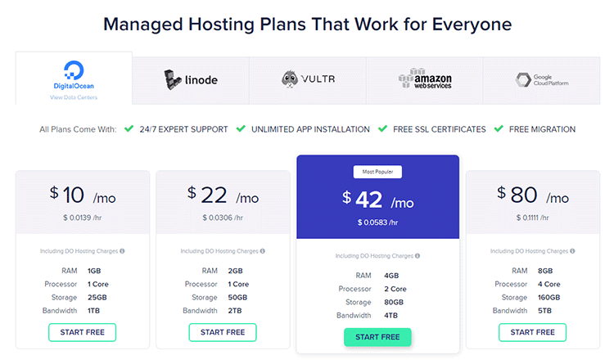Image resolution: width=614 pixels, height=364 pixels.
Task: Click the Free Migration checkmark
Action: click(499, 128)
